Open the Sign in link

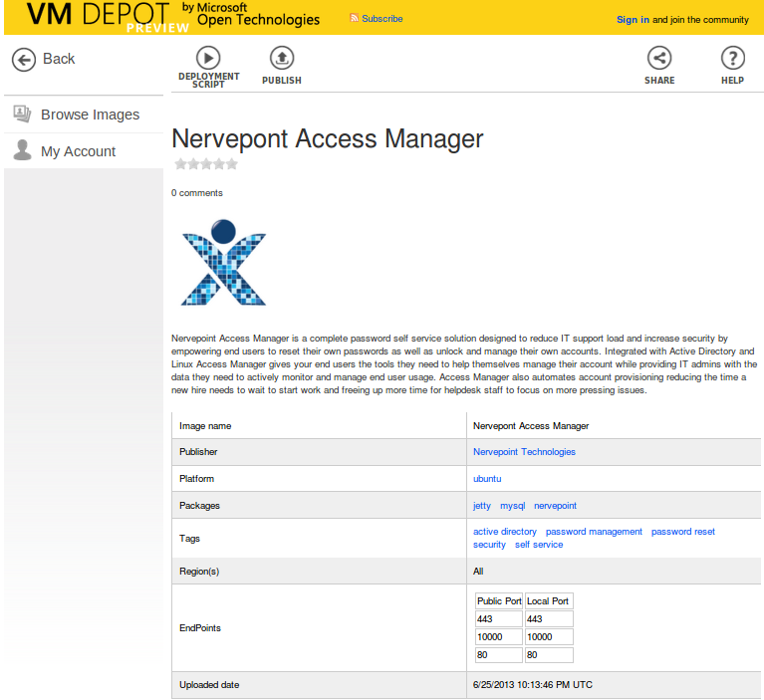[633, 20]
